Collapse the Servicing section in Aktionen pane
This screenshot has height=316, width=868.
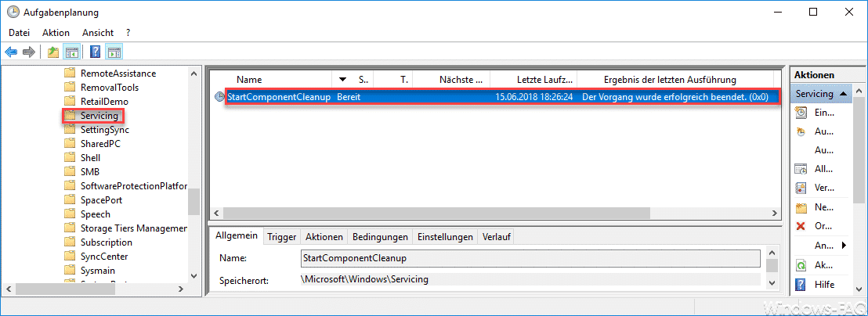pyautogui.click(x=842, y=94)
